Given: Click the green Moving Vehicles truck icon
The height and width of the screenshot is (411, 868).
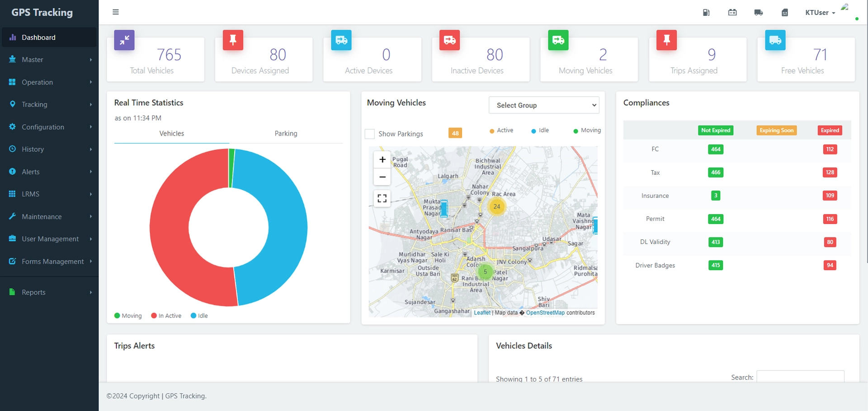Looking at the screenshot, I should pyautogui.click(x=558, y=40).
